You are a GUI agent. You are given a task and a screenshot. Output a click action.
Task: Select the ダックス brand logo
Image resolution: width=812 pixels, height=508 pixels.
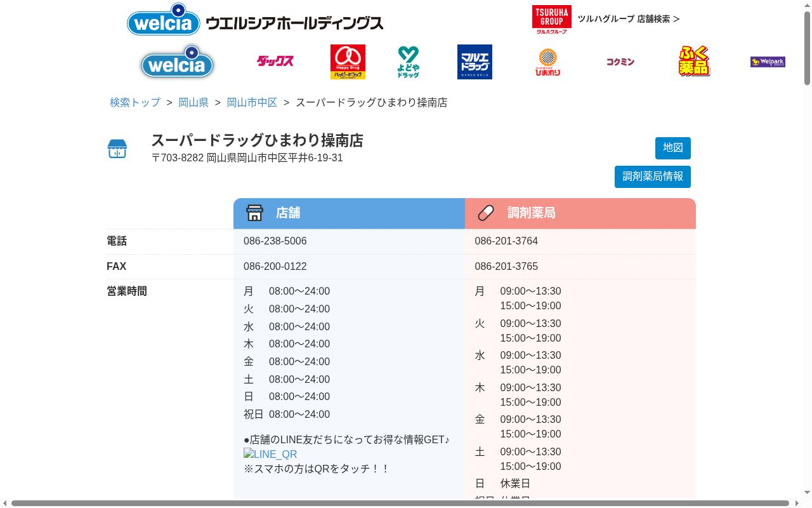coord(275,62)
